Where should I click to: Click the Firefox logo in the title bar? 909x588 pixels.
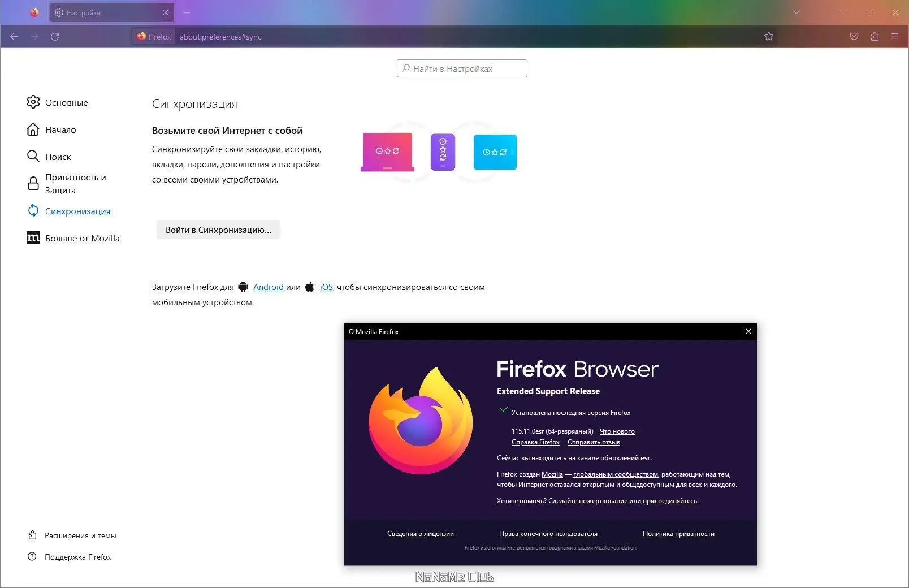point(34,12)
